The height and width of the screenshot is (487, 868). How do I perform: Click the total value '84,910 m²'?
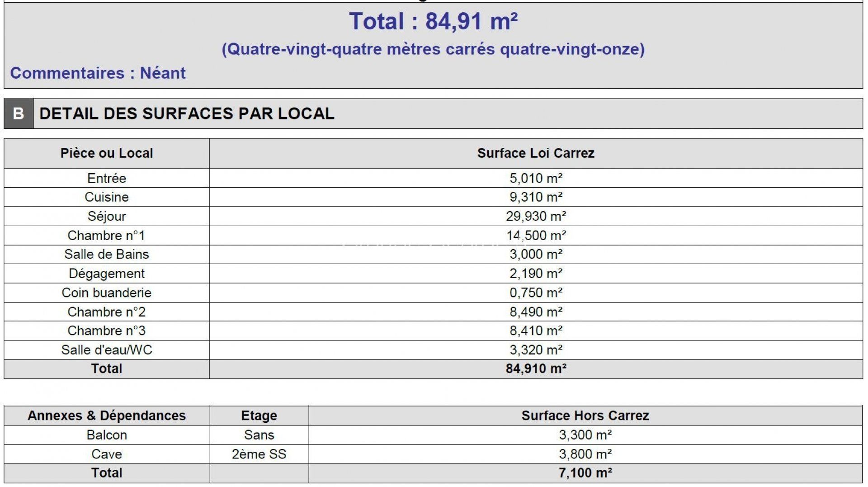[536, 369]
